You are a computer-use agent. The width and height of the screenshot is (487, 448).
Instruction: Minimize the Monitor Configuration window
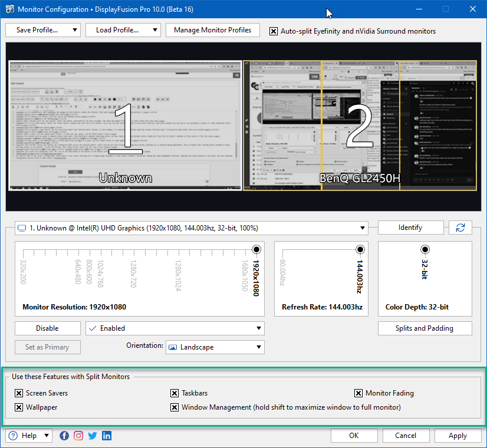(x=419, y=9)
